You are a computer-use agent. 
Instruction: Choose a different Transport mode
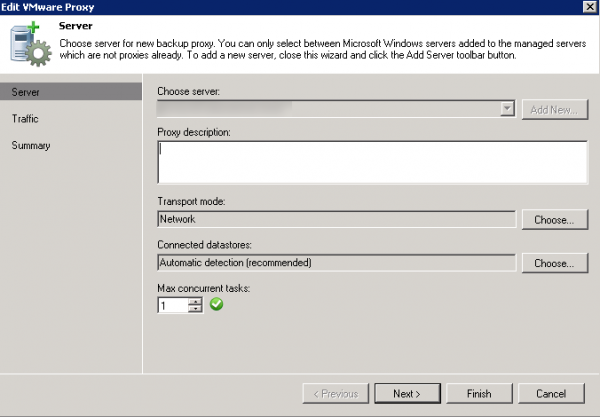click(554, 219)
